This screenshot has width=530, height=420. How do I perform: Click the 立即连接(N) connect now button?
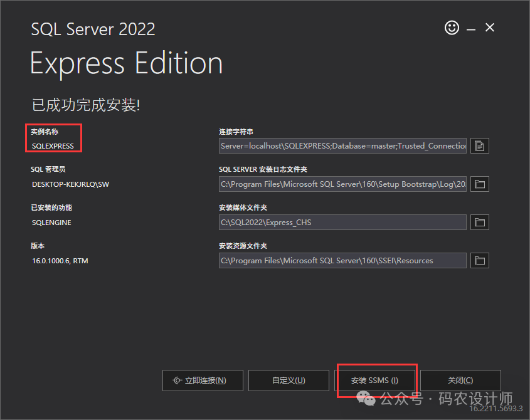pos(203,381)
